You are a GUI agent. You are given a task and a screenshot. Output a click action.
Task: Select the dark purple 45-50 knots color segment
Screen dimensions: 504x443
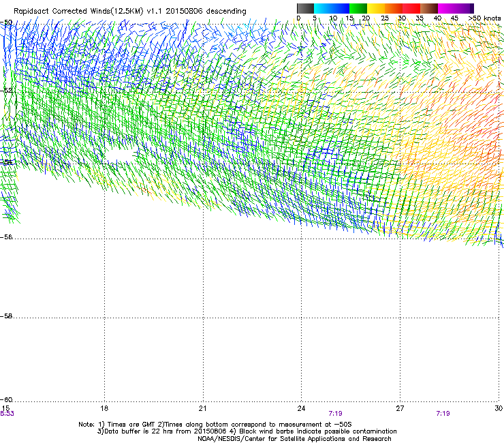click(x=464, y=8)
